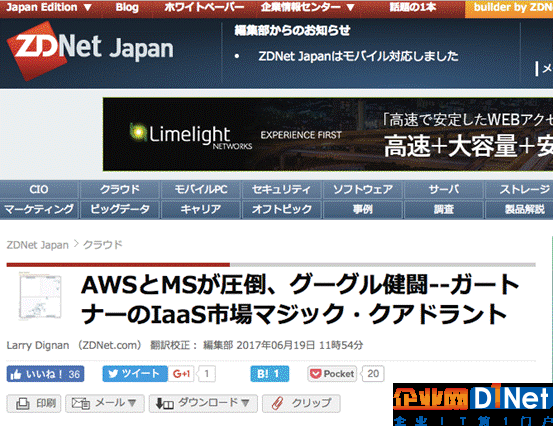The width and height of the screenshot is (553, 426).
Task: Click the Facebook いいね! thumbs-up button
Action: 45,374
